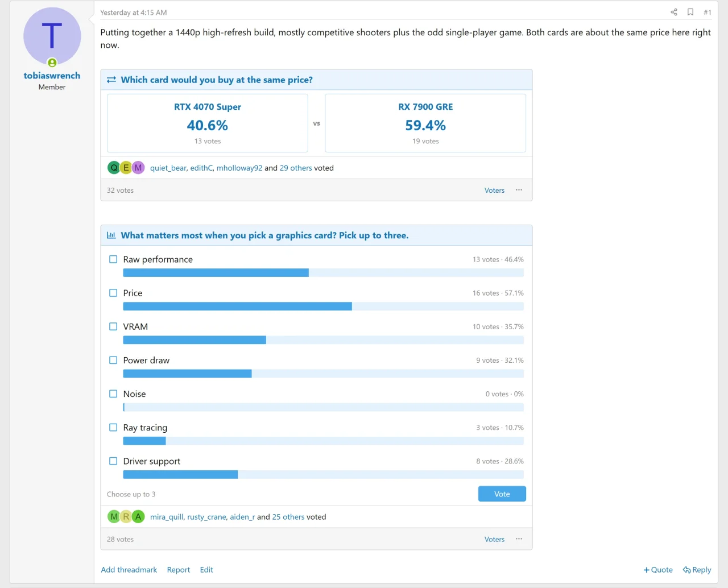The image size is (728, 588).
Task: Click the share icon on the post
Action: tap(674, 12)
